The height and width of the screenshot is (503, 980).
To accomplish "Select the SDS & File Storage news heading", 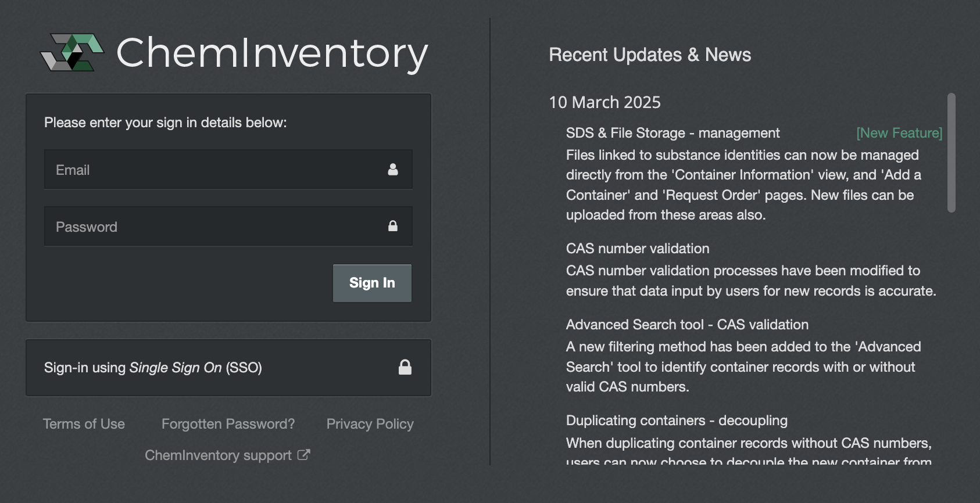I will point(673,133).
